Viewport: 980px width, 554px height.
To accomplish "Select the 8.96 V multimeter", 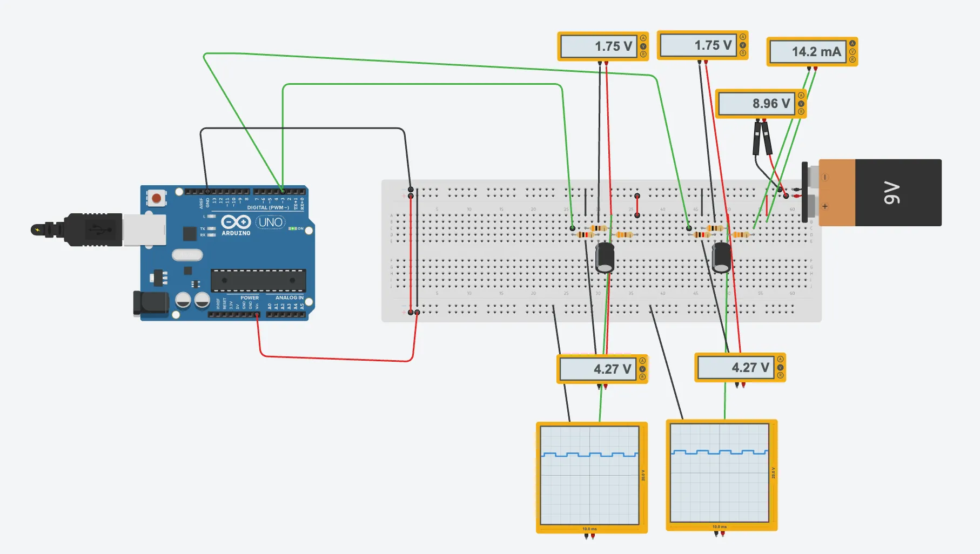I will click(x=756, y=104).
